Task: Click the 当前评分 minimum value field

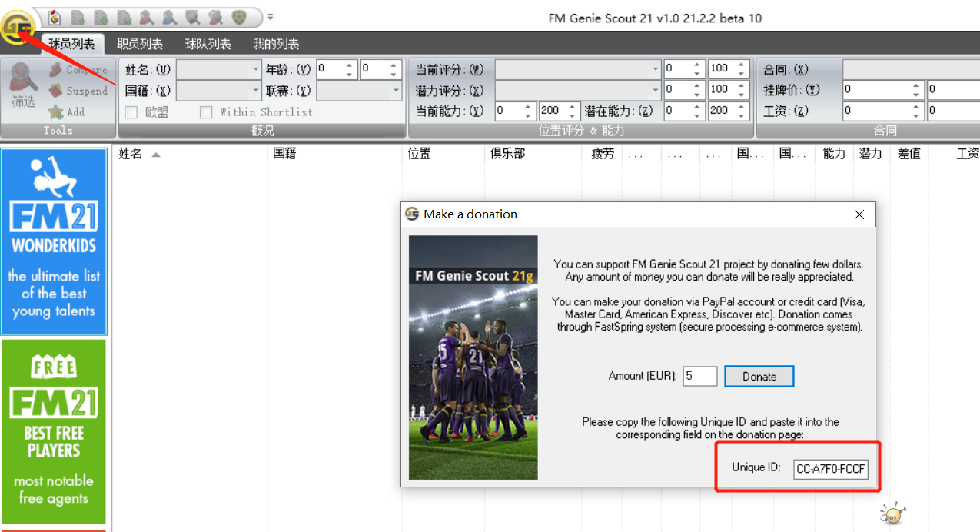Action: coord(684,68)
